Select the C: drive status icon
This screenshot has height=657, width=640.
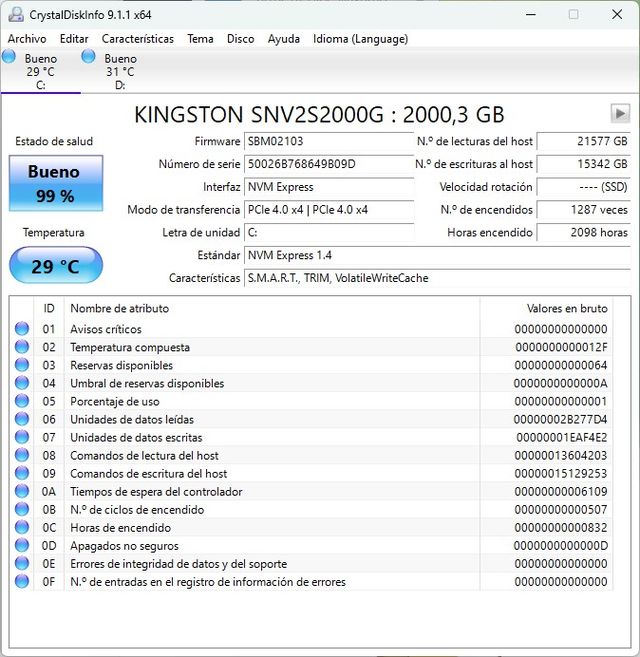coord(10,57)
